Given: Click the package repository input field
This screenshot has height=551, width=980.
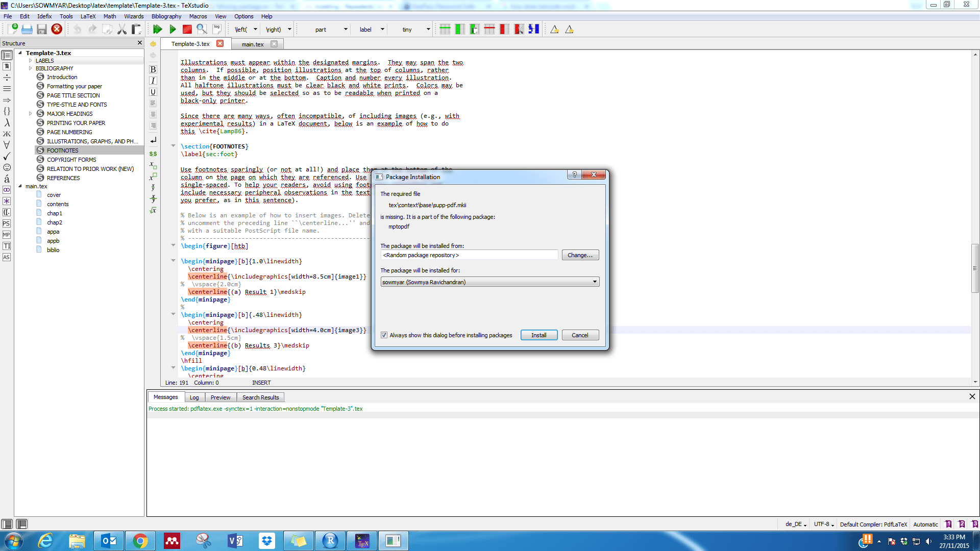Looking at the screenshot, I should click(x=469, y=255).
